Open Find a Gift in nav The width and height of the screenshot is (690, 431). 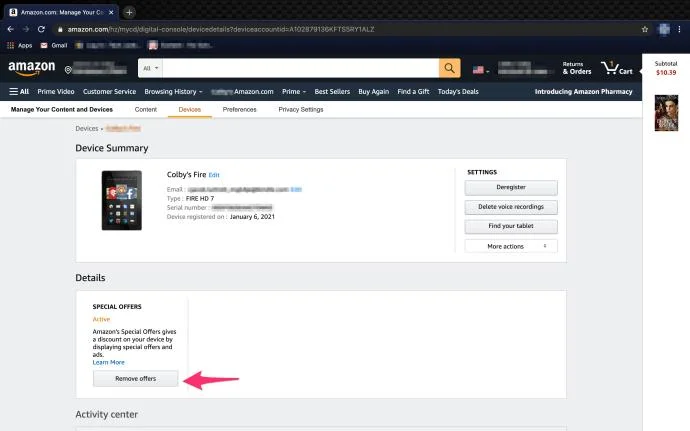[413, 92]
